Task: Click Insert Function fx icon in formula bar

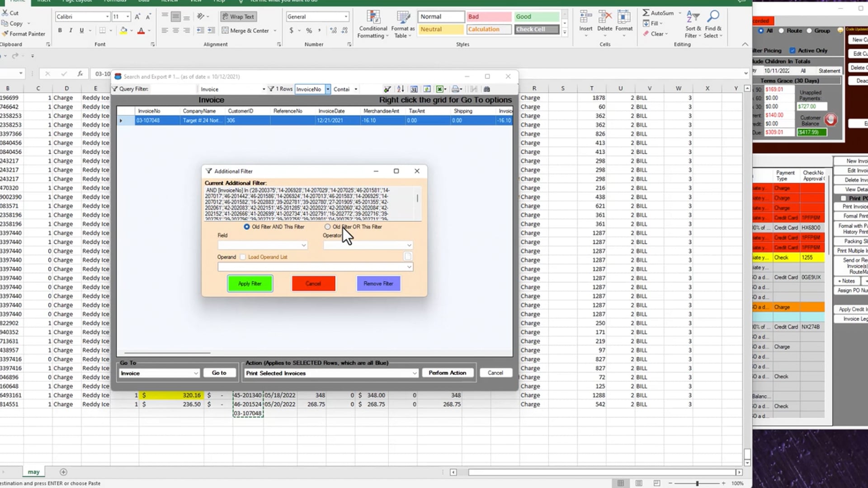Action: (80, 74)
